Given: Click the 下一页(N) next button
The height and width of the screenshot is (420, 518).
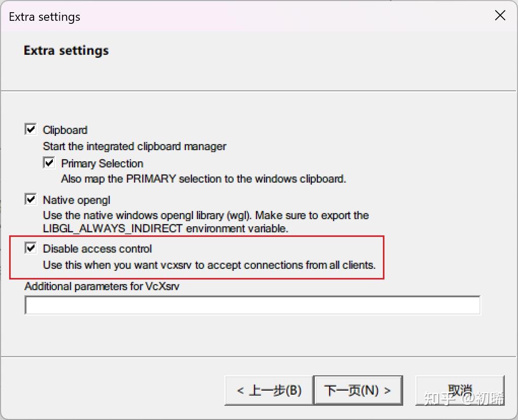Looking at the screenshot, I should (359, 390).
